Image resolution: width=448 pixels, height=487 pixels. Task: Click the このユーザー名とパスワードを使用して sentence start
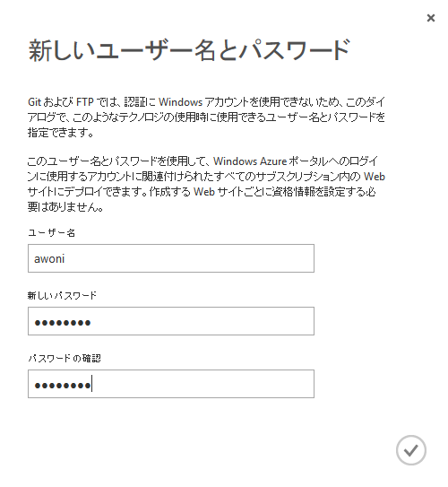click(x=116, y=161)
